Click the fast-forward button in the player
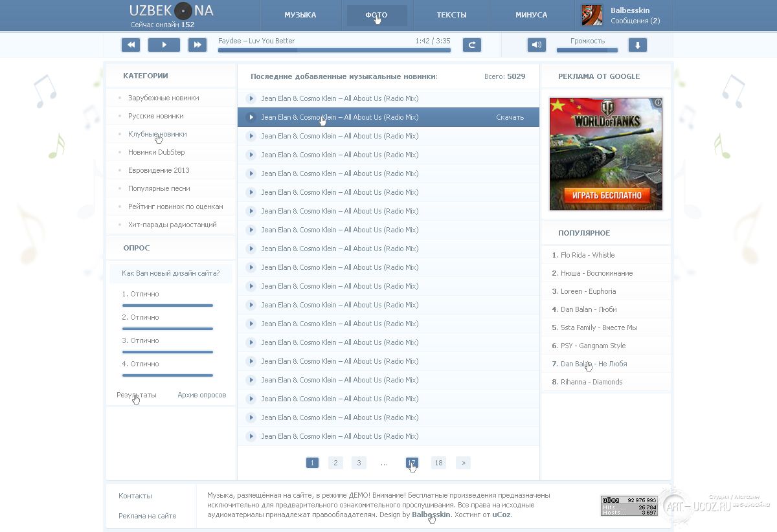The width and height of the screenshot is (777, 532). (x=197, y=45)
